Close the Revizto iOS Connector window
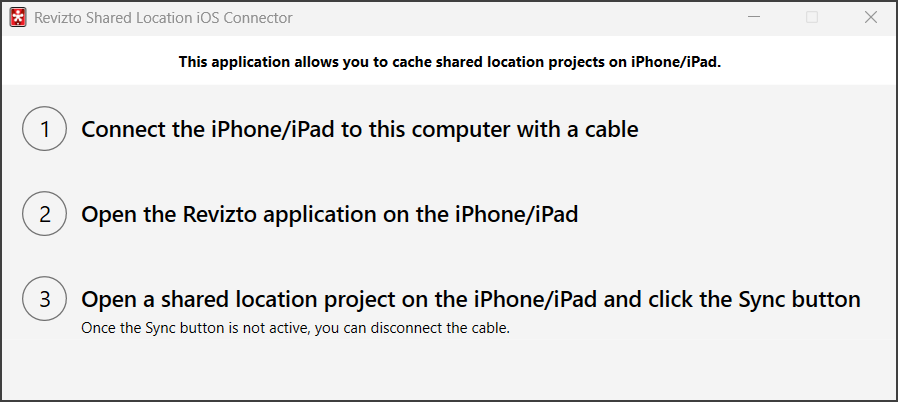The image size is (898, 402). tap(870, 17)
